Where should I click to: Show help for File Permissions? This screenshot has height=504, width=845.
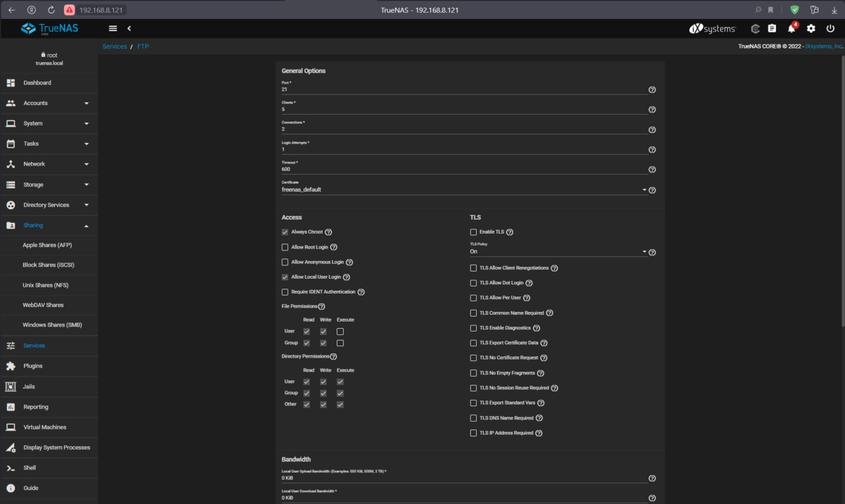(x=322, y=307)
